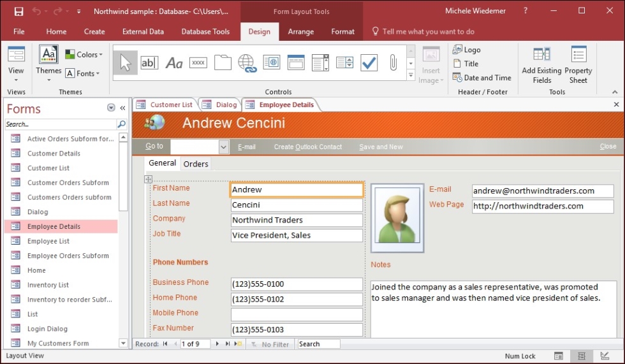
Task: Click the new blank record button
Action: [x=238, y=344]
